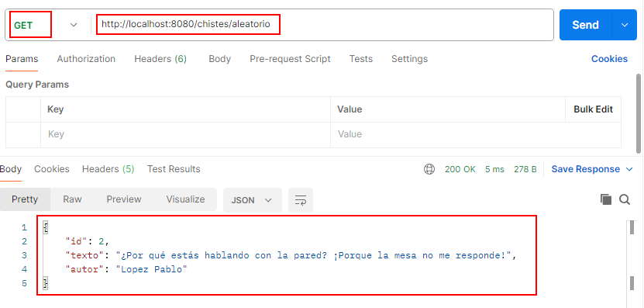Select the response Body tab
Screen dimensions: 644x308
pos(11,169)
